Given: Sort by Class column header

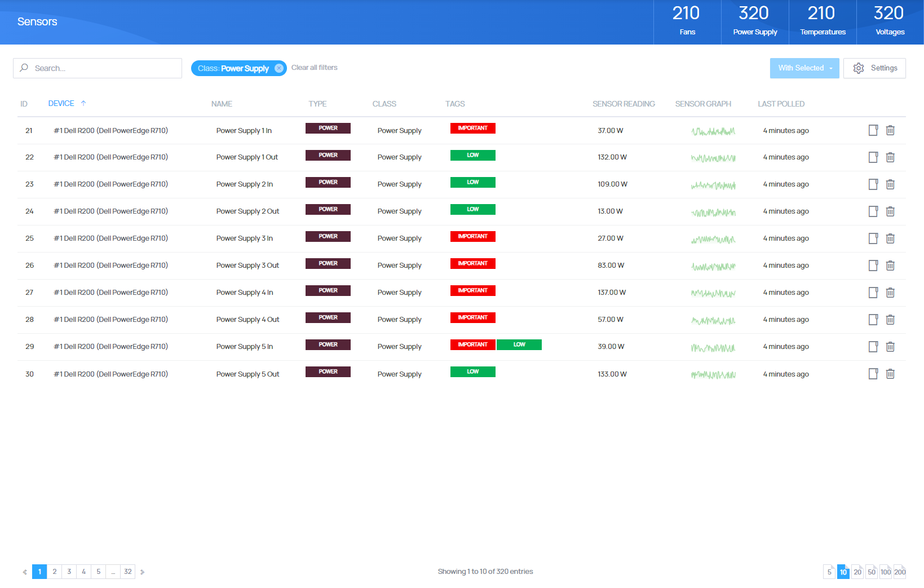Looking at the screenshot, I should (x=384, y=104).
